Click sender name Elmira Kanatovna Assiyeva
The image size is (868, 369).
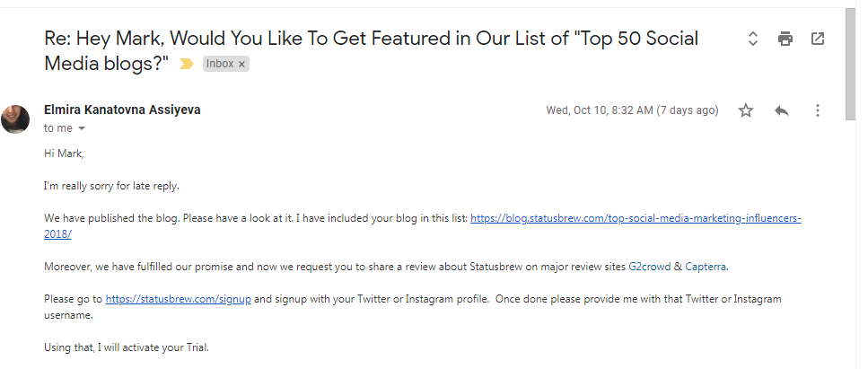[122, 110]
